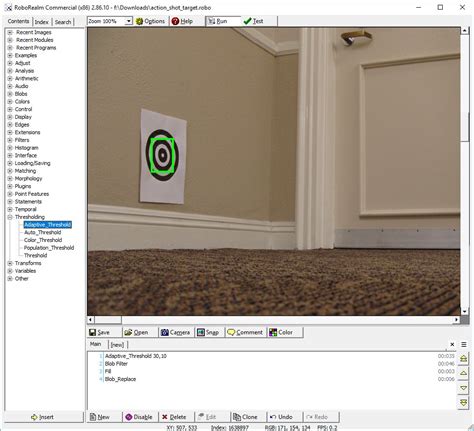
Task: Open the Options settings button
Action: point(150,21)
